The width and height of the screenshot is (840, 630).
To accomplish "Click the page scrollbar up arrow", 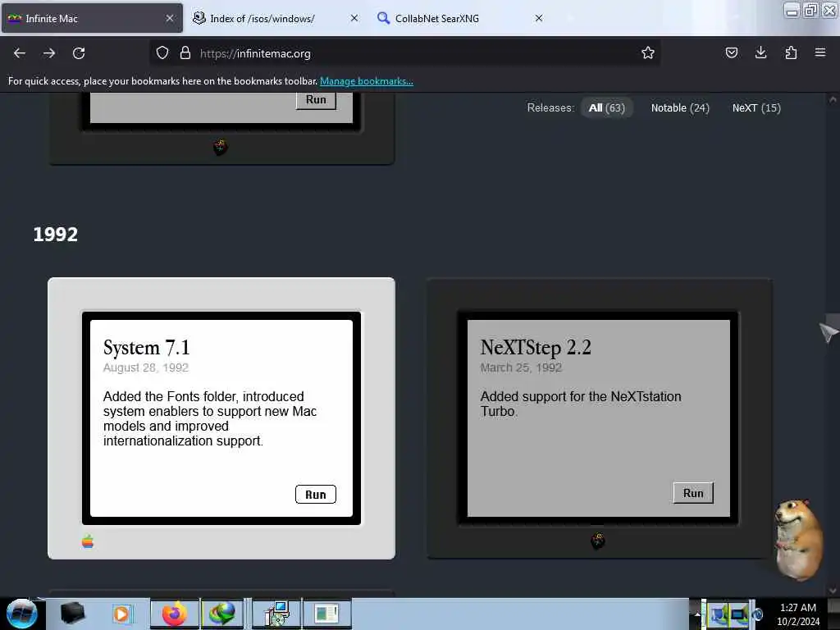I will click(833, 99).
